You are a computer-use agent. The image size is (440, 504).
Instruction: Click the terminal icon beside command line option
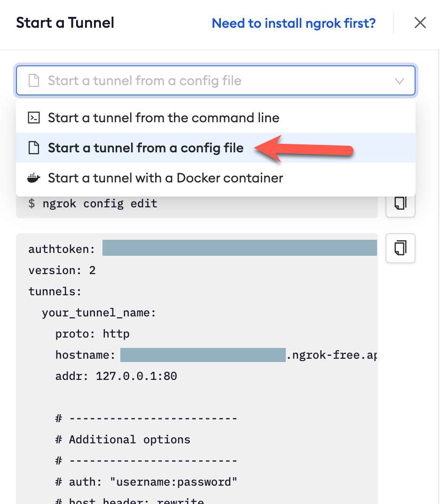point(33,118)
